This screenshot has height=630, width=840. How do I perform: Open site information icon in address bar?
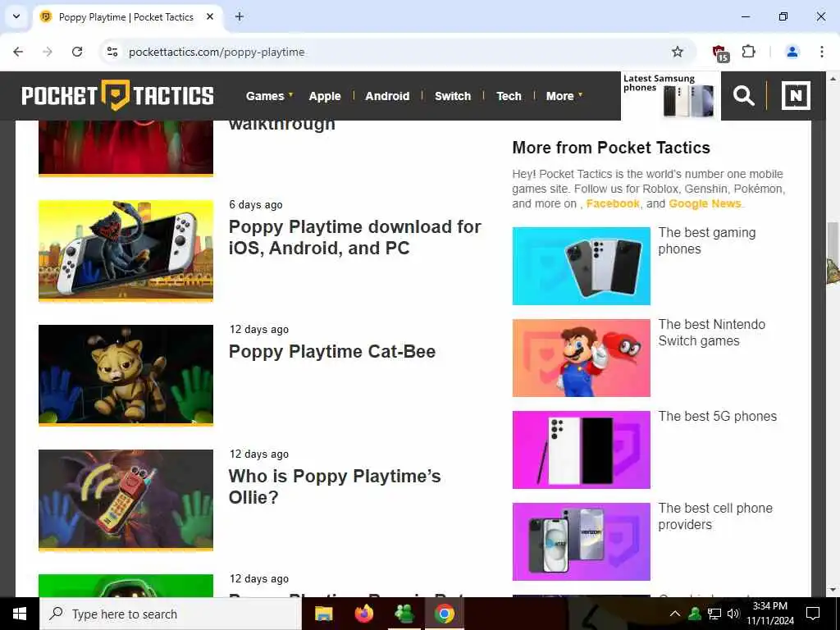[112, 52]
